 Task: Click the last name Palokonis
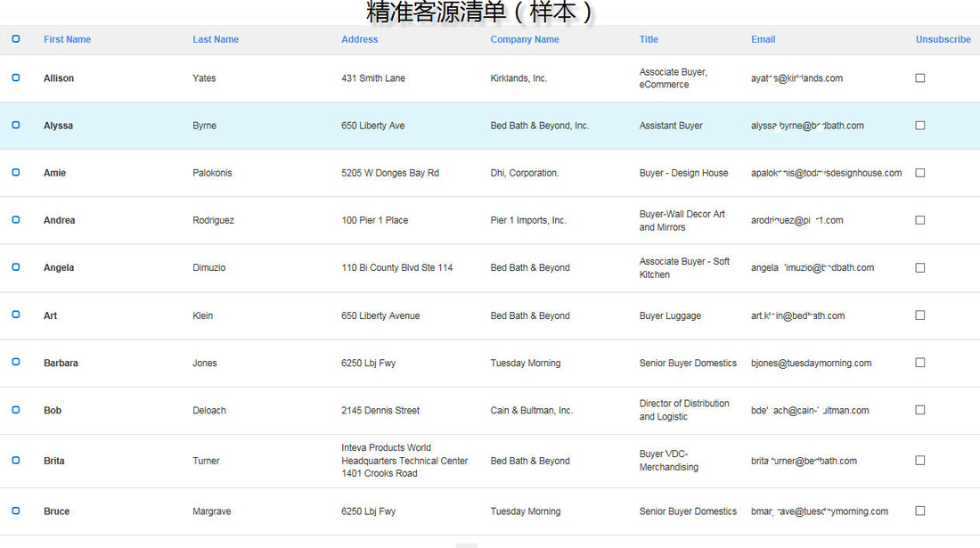point(212,173)
